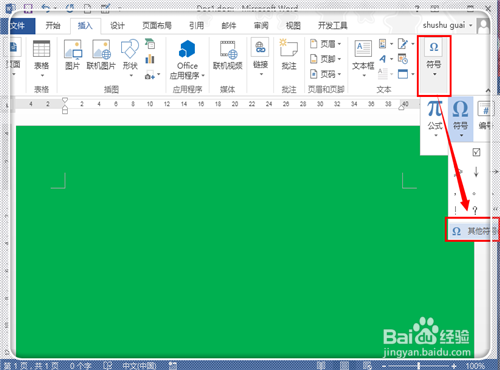Collapse the ribbon with caret
500x370 pixels.
coord(488,90)
